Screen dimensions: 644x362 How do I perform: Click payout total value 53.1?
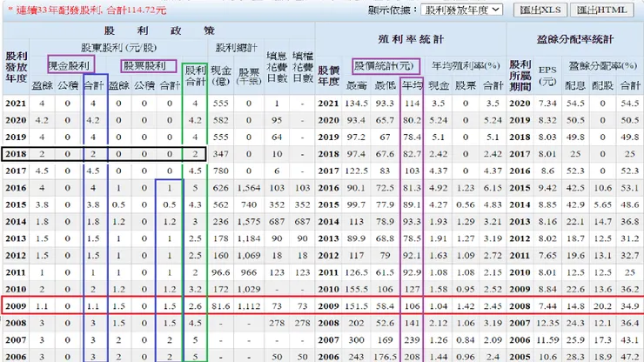pyautogui.click(x=629, y=188)
